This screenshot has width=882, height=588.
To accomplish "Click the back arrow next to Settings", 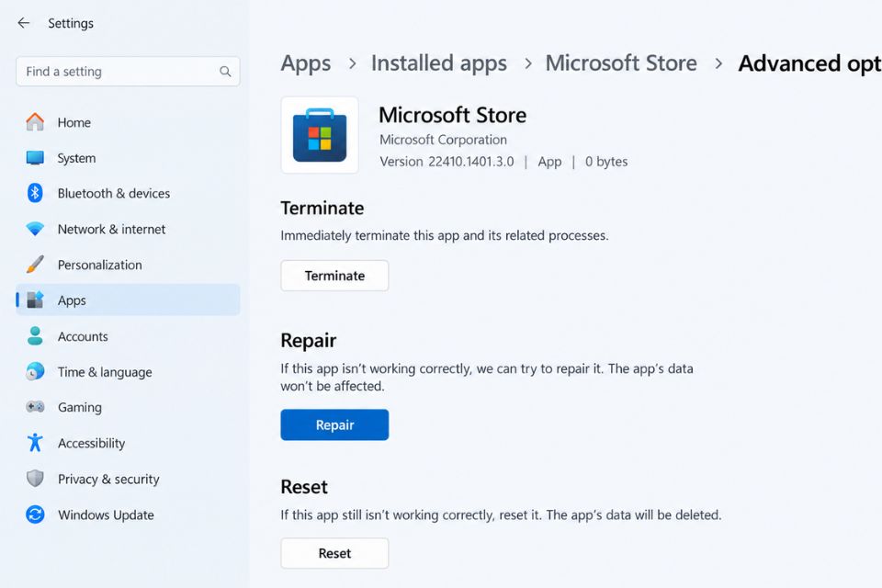I will point(23,22).
